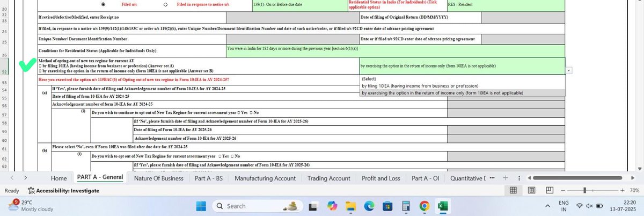This screenshot has width=644, height=216.
Task: Click the zoom slider handle
Action: click(x=584, y=190)
